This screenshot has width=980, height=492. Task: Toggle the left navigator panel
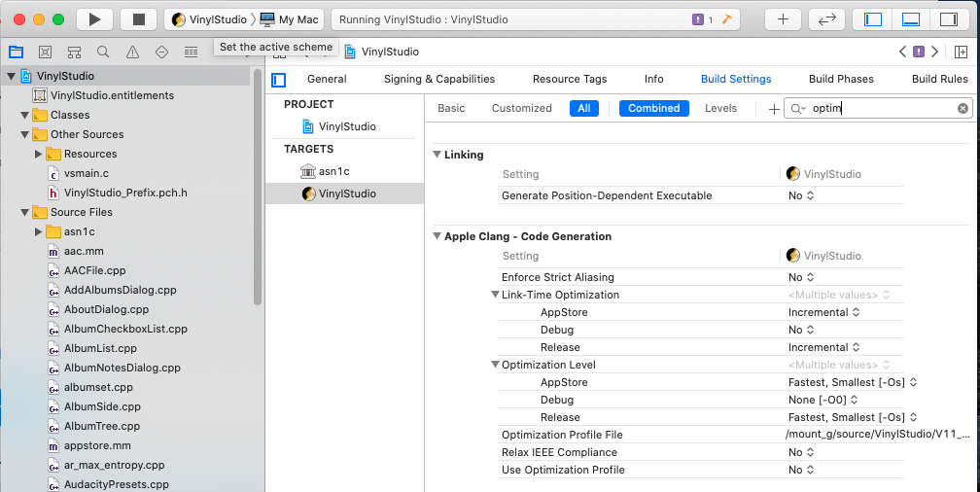(x=872, y=19)
